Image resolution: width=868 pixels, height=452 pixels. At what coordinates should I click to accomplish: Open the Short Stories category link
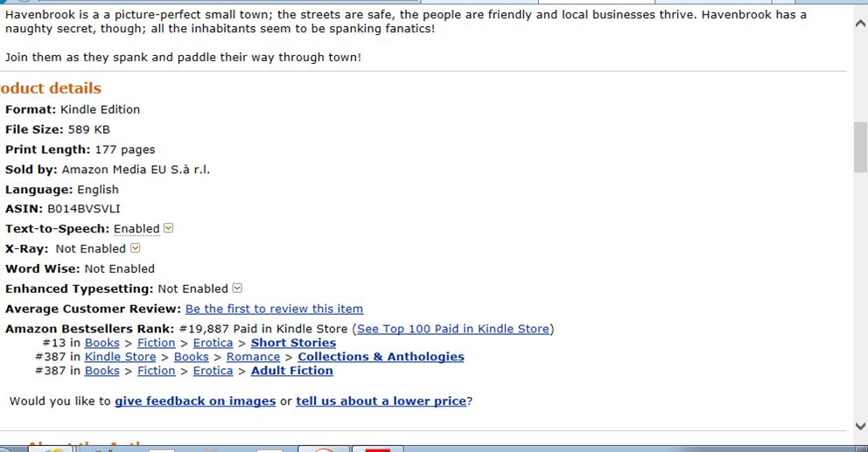click(x=293, y=343)
